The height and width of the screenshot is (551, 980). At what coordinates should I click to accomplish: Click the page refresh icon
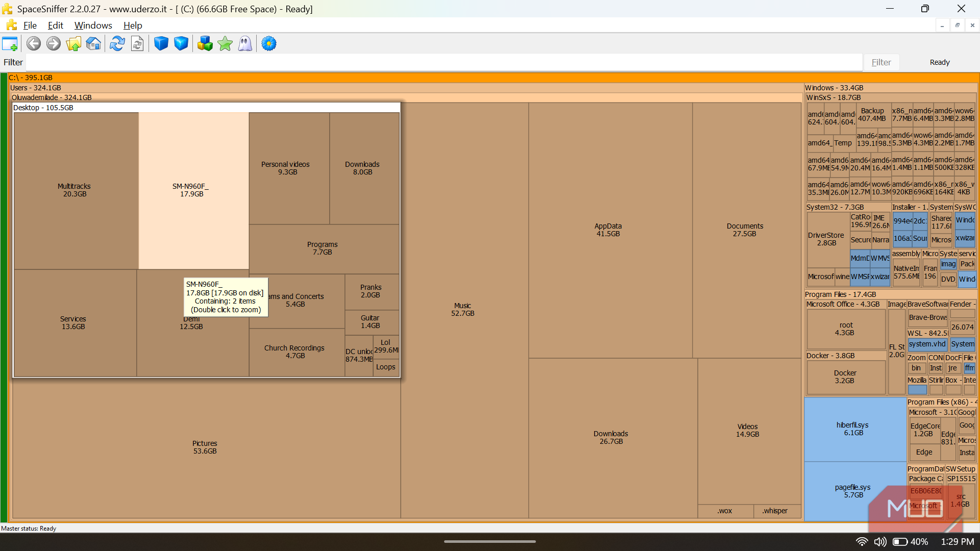coord(137,44)
